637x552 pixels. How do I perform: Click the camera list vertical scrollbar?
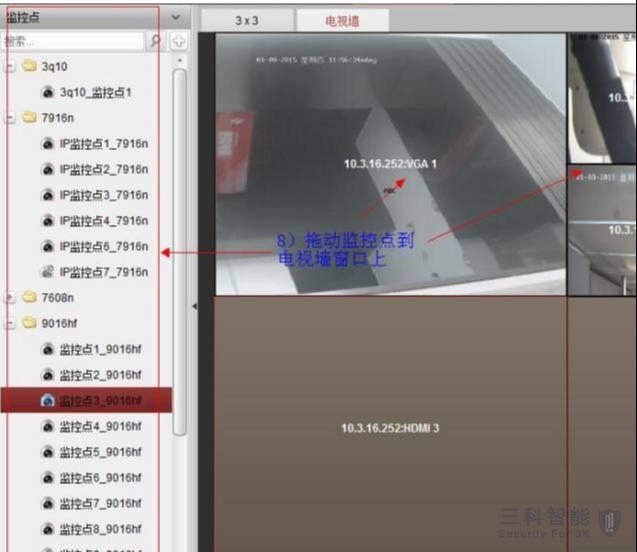[x=180, y=250]
